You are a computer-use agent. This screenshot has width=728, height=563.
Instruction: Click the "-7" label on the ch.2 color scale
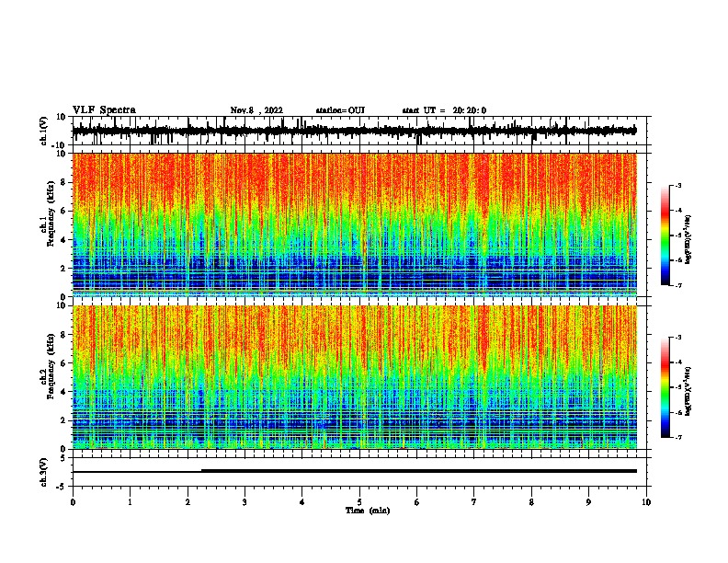(x=677, y=438)
